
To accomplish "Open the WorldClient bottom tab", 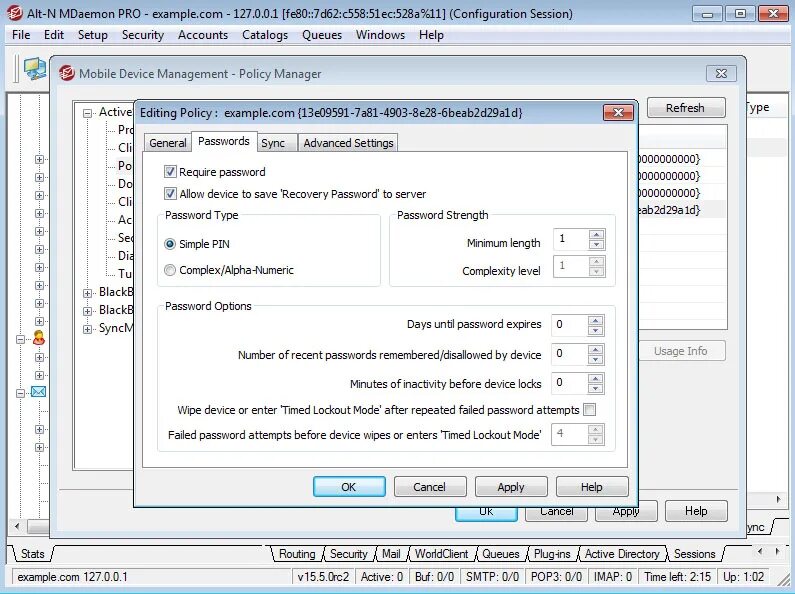I will click(x=441, y=554).
